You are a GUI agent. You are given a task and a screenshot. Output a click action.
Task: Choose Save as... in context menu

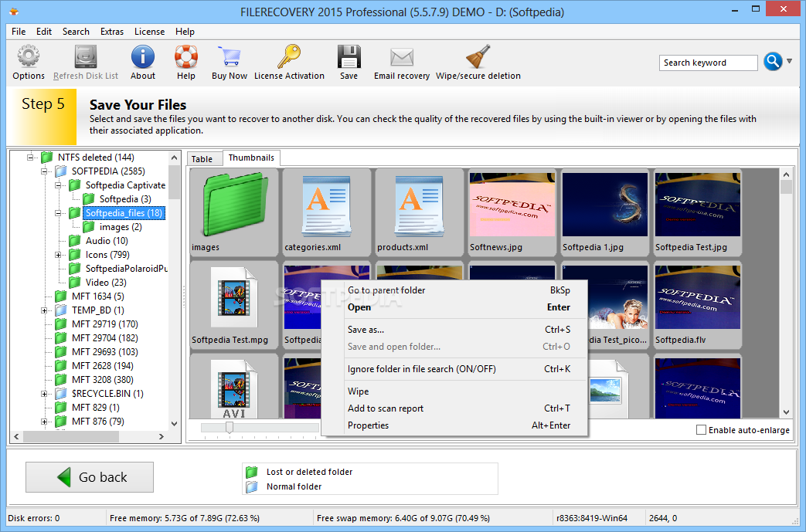tap(454, 330)
